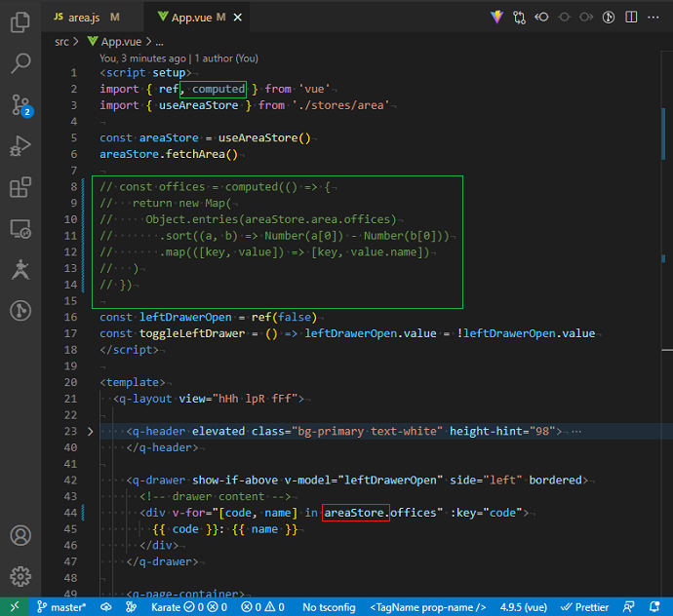This screenshot has width=673, height=616.
Task: Click 'fetchArea' on line 6
Action: pos(195,154)
